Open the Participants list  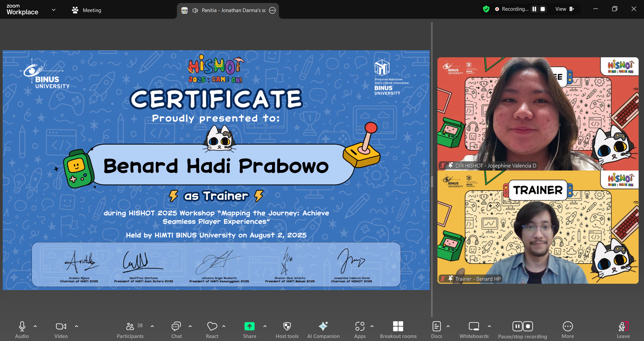tap(130, 330)
